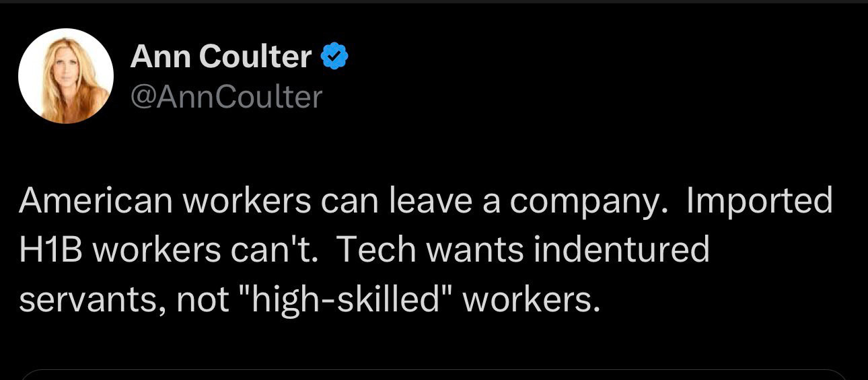Open the embedded card below the tweet

coord(434,375)
